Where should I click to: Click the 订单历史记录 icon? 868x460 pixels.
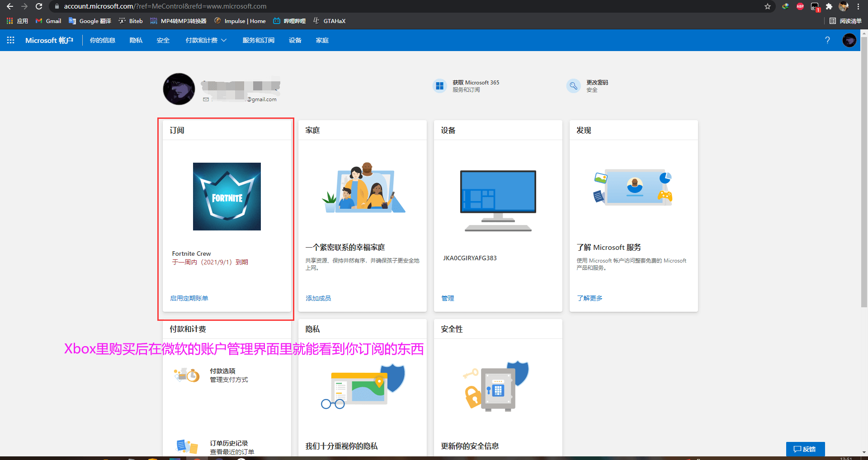[x=187, y=447]
